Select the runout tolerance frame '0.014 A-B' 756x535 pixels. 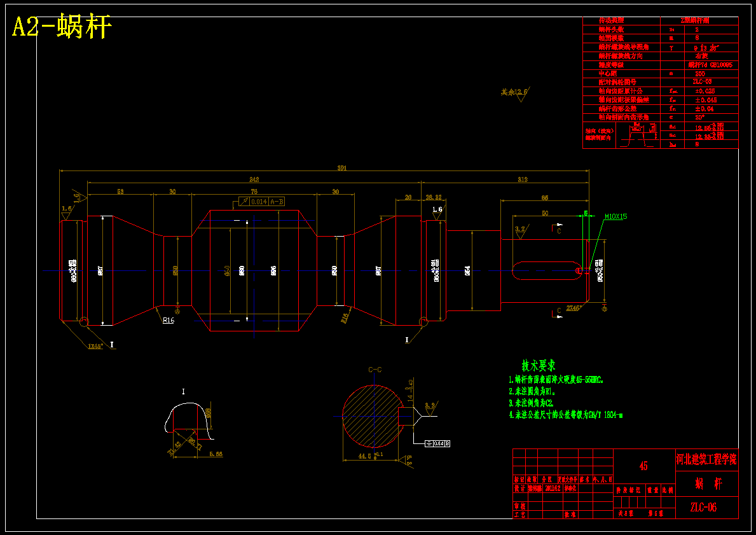[263, 202]
